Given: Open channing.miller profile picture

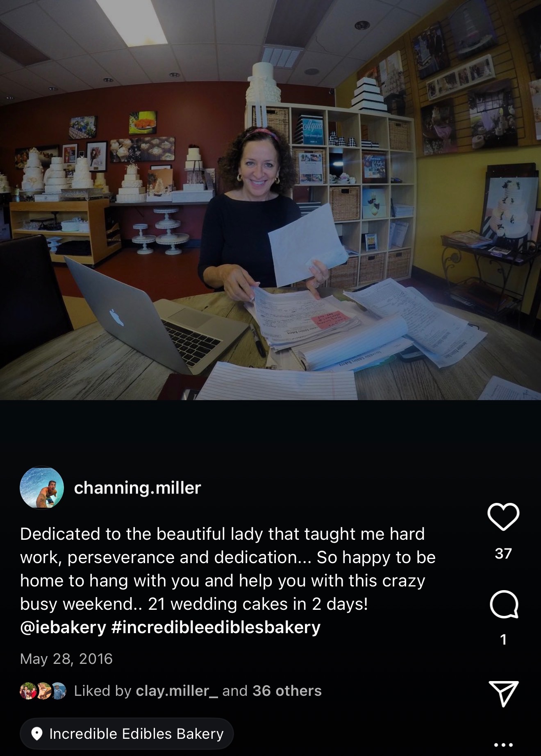Looking at the screenshot, I should (42, 488).
